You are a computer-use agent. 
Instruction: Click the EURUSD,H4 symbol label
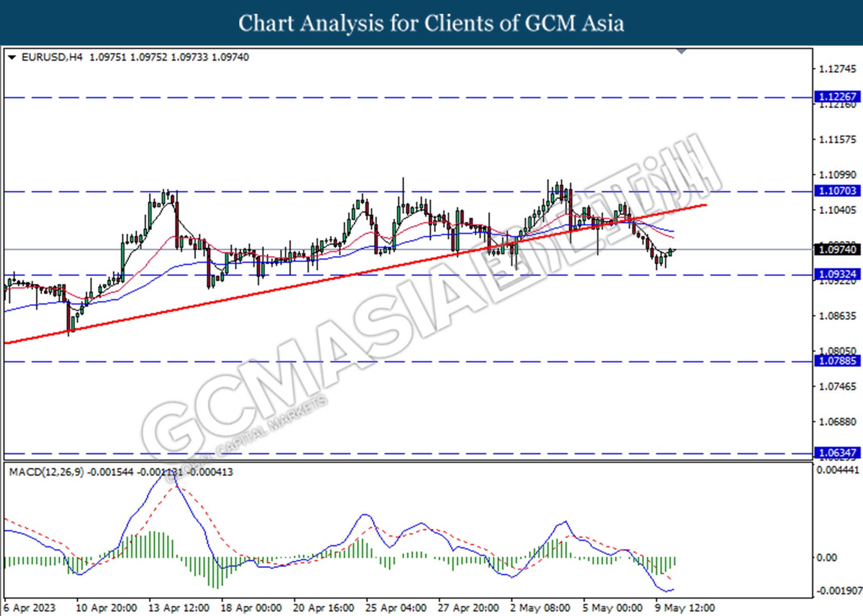[52, 57]
